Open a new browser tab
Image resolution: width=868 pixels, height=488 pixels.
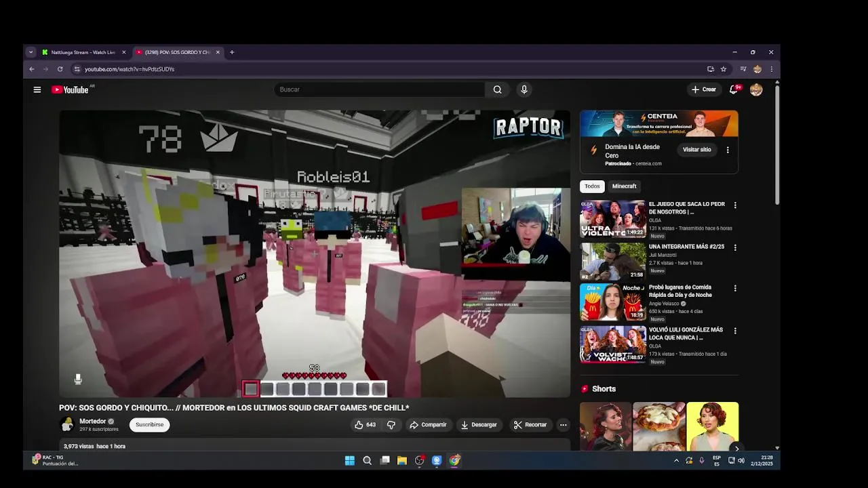tap(232, 52)
